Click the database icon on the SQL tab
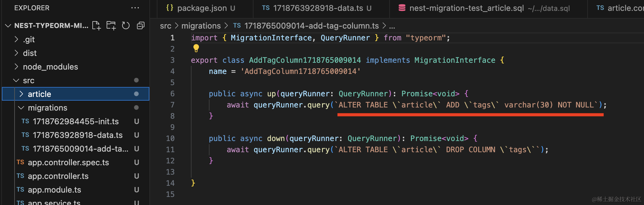This screenshot has height=205, width=644. tap(402, 8)
